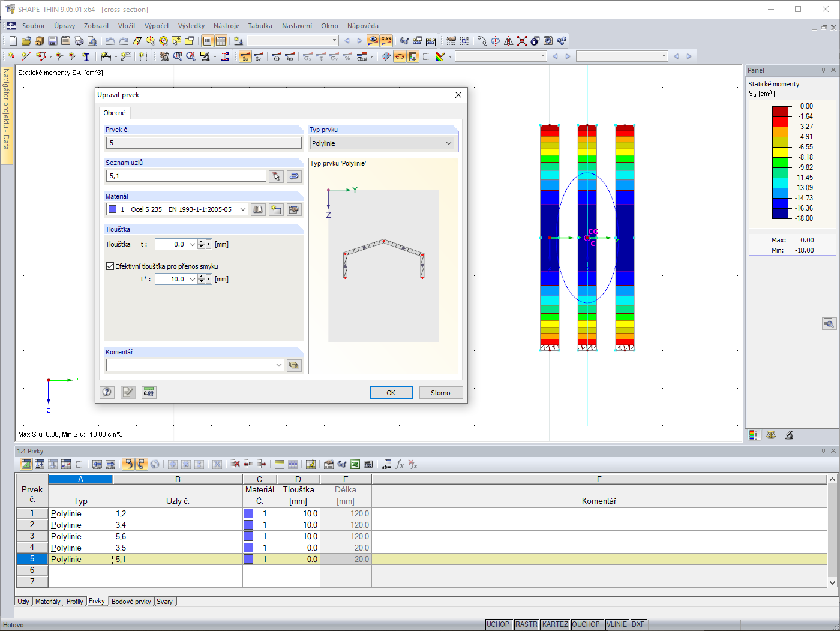
Task: Click the 0.00 units and decimals icon
Action: tap(149, 392)
